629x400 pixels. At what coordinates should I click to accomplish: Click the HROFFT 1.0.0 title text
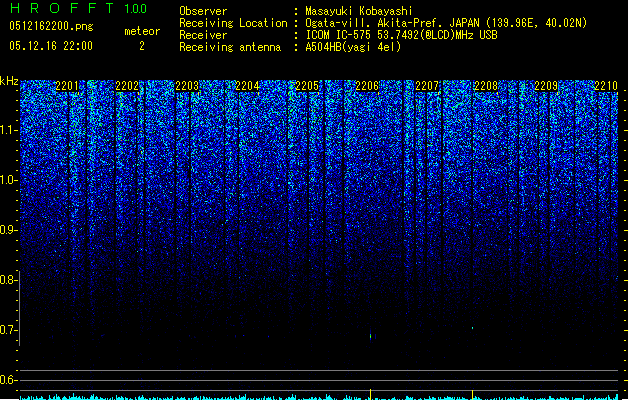[x=78, y=8]
